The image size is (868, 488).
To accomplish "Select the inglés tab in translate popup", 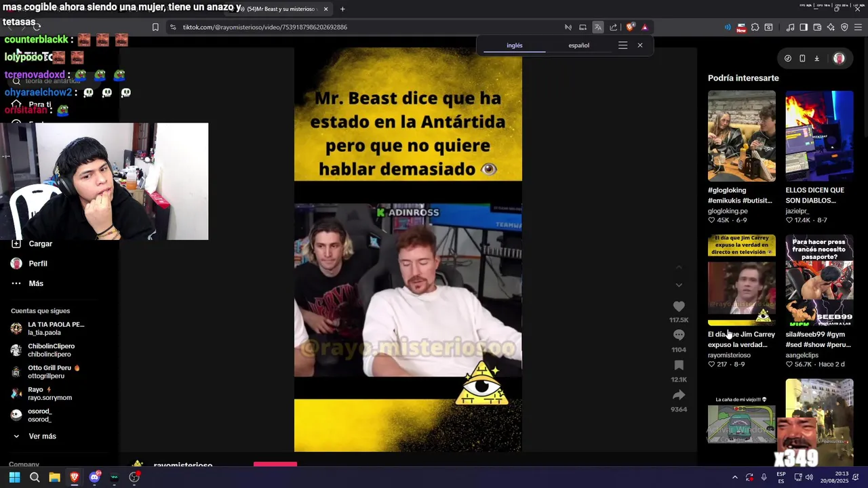I will tap(515, 45).
